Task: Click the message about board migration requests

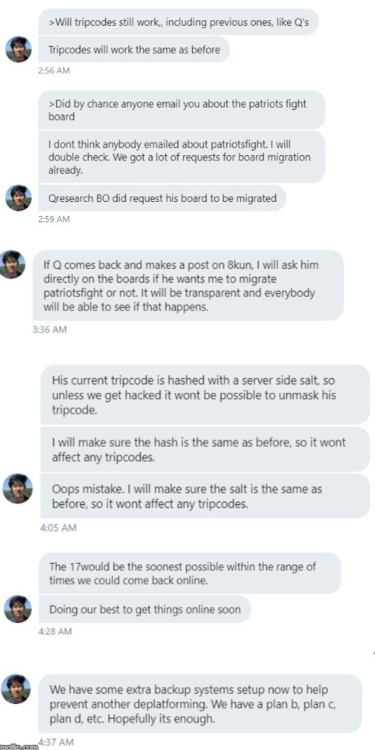Action: pyautogui.click(x=181, y=157)
